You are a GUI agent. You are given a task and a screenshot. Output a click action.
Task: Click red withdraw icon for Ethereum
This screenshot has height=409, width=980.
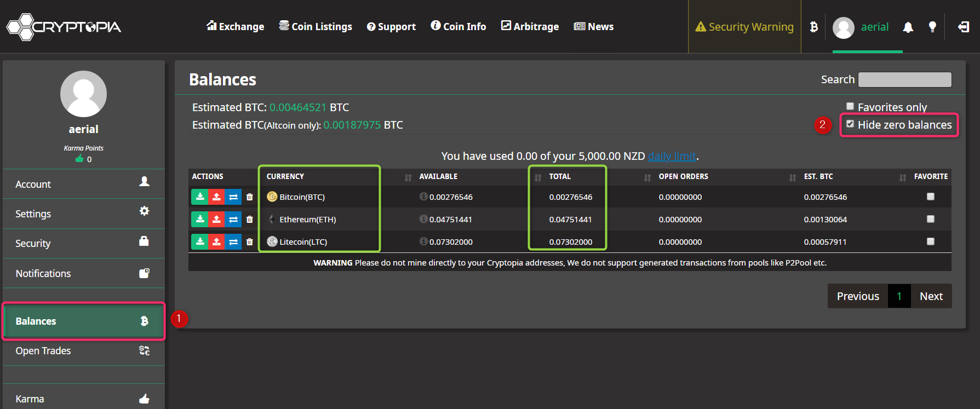216,219
